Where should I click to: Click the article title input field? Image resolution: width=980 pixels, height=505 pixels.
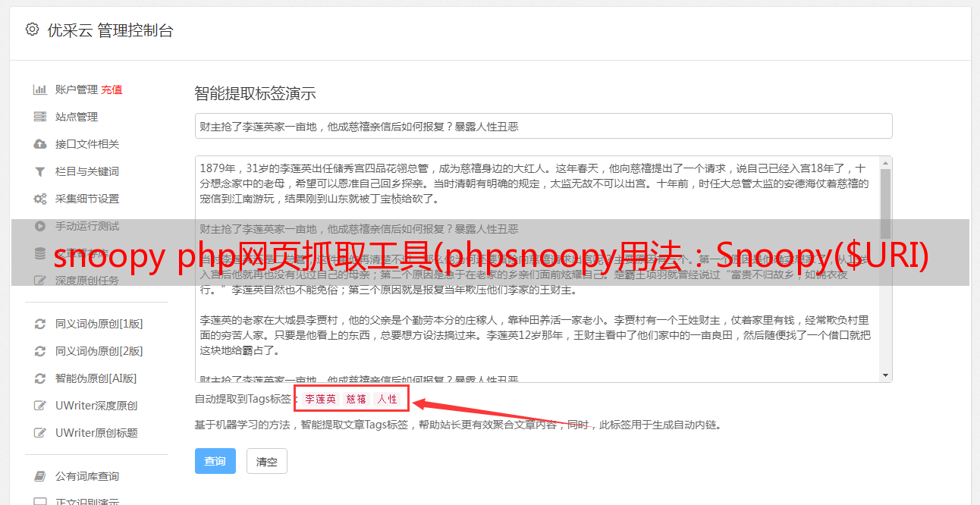coord(543,126)
